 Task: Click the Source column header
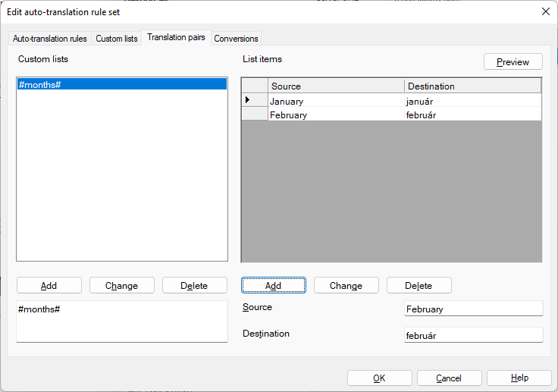point(336,86)
